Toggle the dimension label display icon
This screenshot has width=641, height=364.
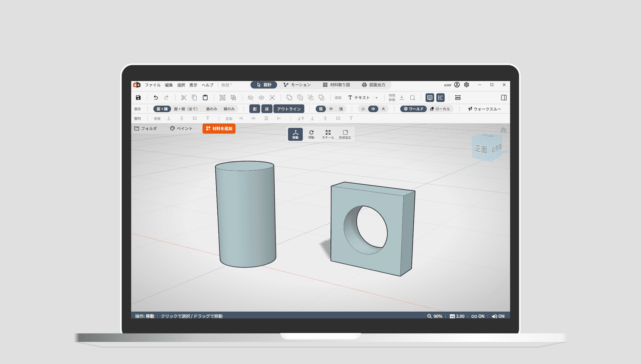[x=430, y=98]
